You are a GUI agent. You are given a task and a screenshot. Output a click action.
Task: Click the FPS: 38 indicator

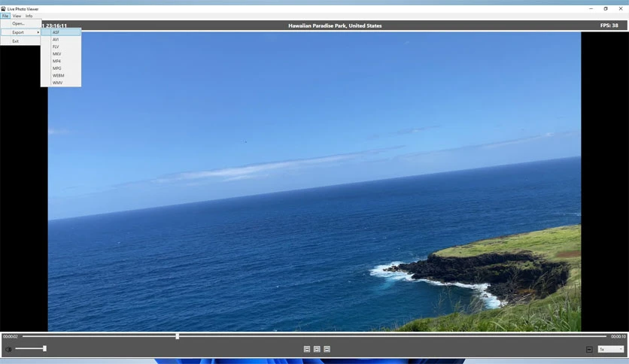609,26
